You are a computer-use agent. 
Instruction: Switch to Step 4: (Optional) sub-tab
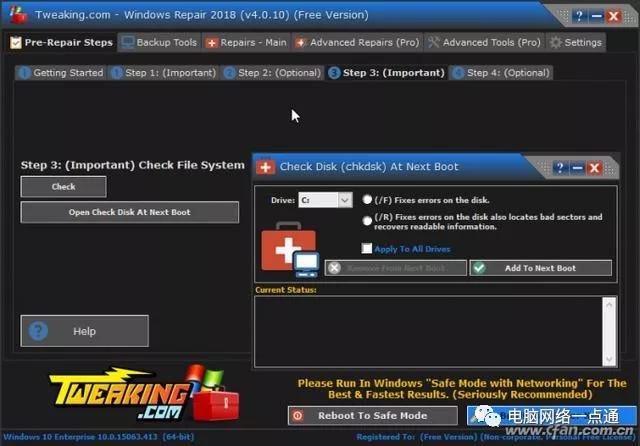pos(501,73)
